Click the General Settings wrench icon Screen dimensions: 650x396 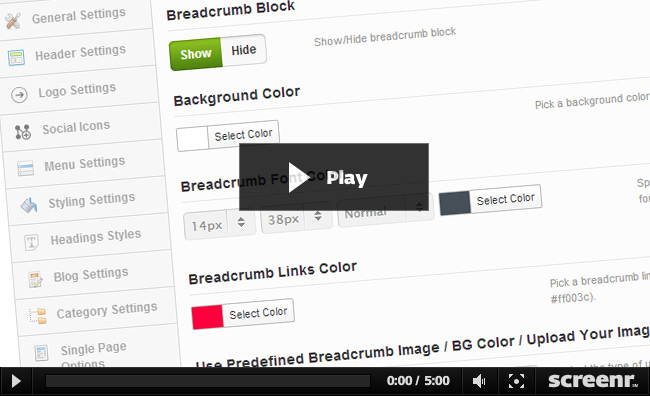click(x=13, y=21)
